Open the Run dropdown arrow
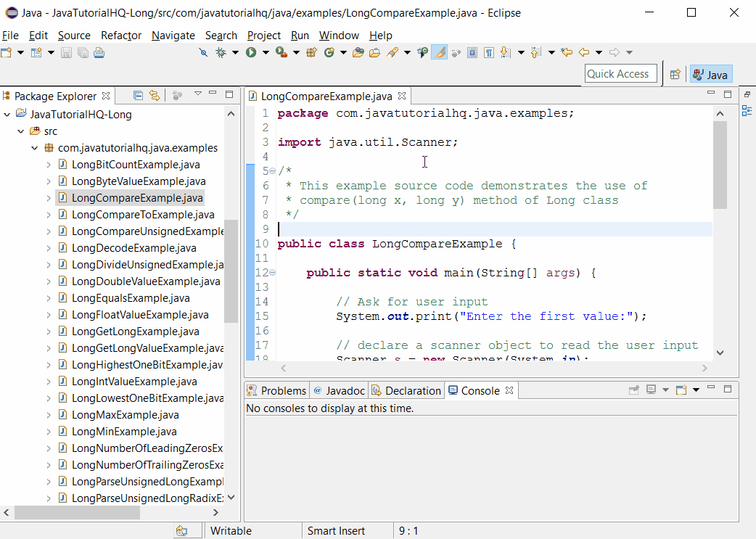 (266, 52)
